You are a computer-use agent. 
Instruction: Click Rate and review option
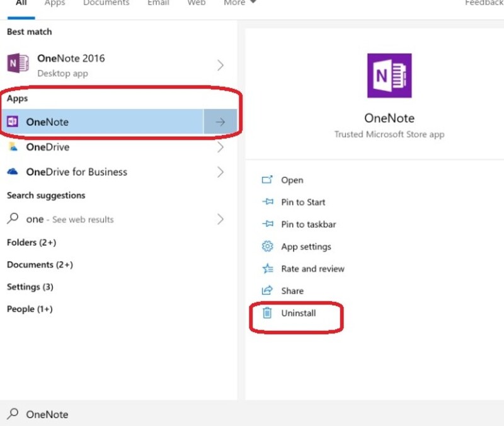[312, 268]
